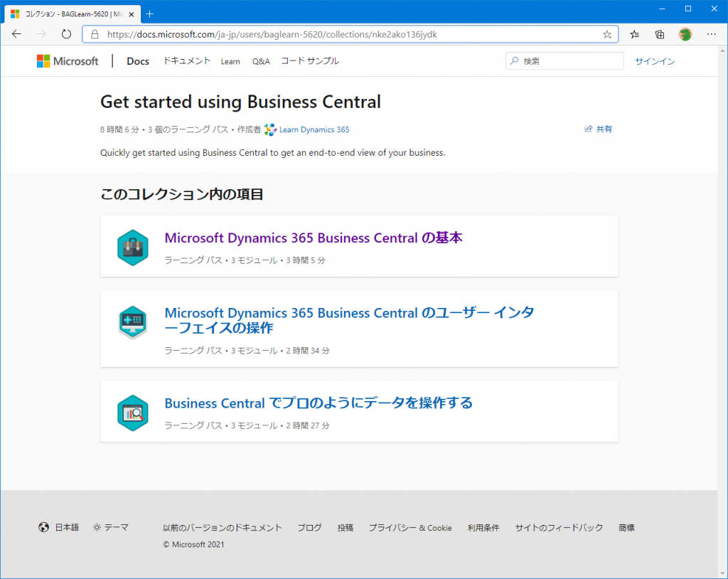Open a new tab with plus button

[x=149, y=14]
